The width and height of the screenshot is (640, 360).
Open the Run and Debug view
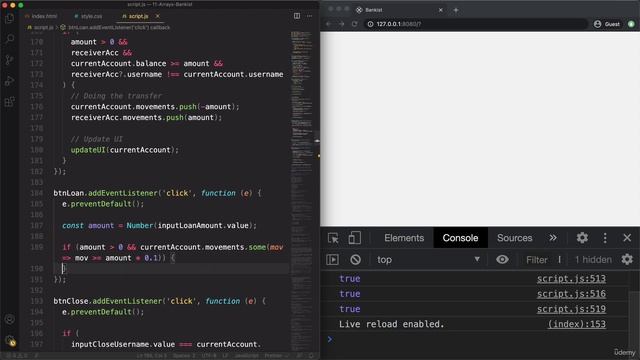tap(9, 81)
